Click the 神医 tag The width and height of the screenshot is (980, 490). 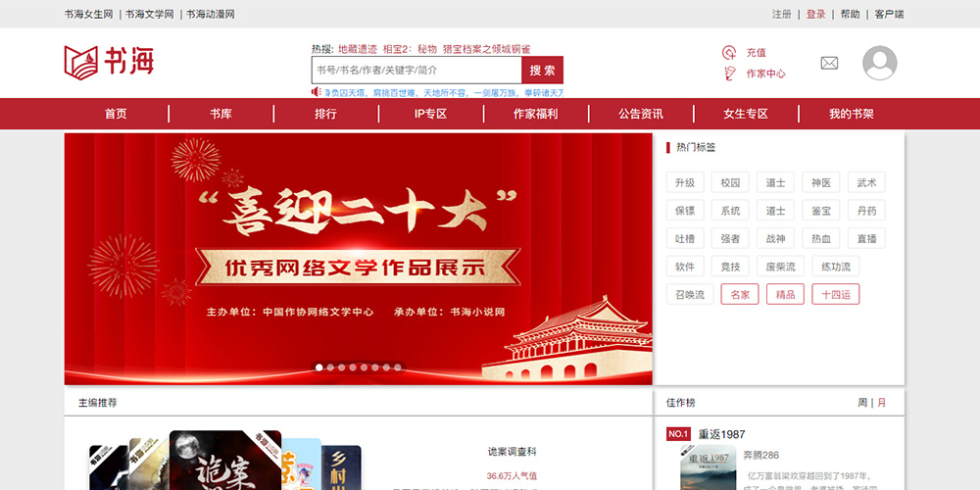click(x=821, y=182)
